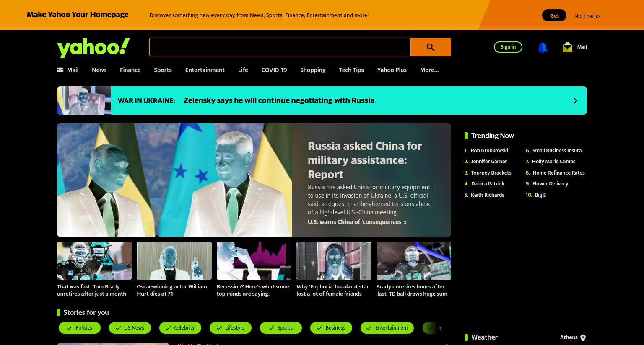The image size is (644, 345).
Task: Open the Finance nav item
Action: 130,70
